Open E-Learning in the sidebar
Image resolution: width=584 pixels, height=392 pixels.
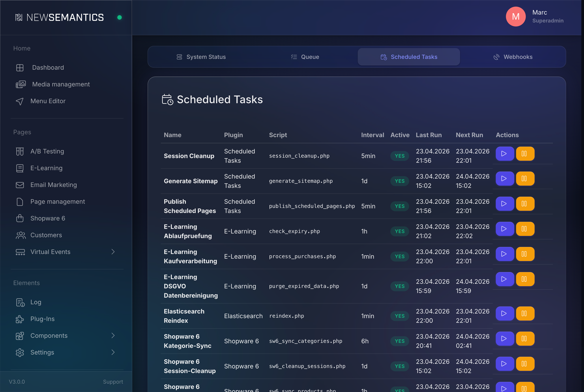coord(39,168)
